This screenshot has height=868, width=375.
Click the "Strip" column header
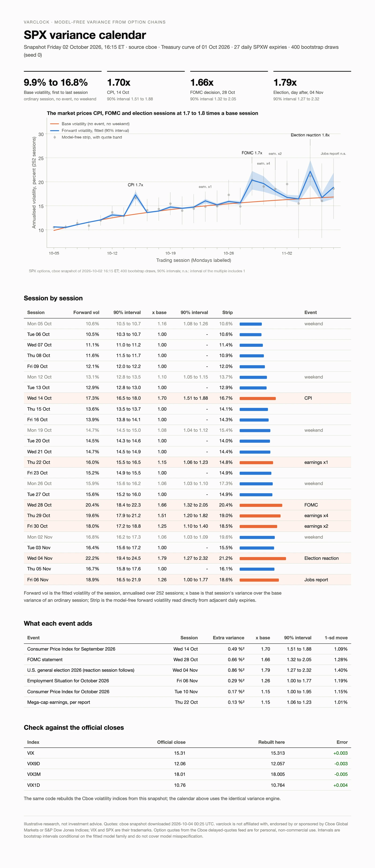pyautogui.click(x=227, y=312)
